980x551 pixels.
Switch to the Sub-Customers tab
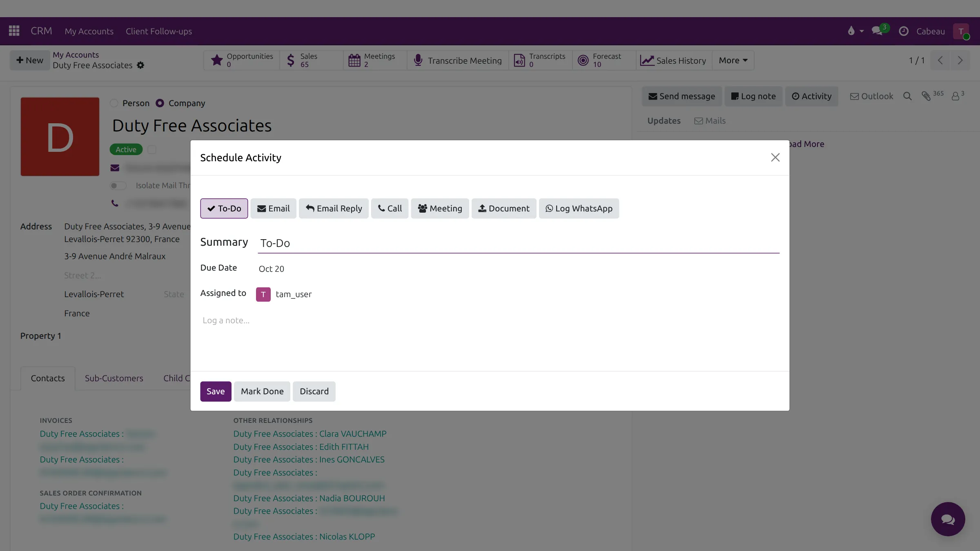click(114, 378)
